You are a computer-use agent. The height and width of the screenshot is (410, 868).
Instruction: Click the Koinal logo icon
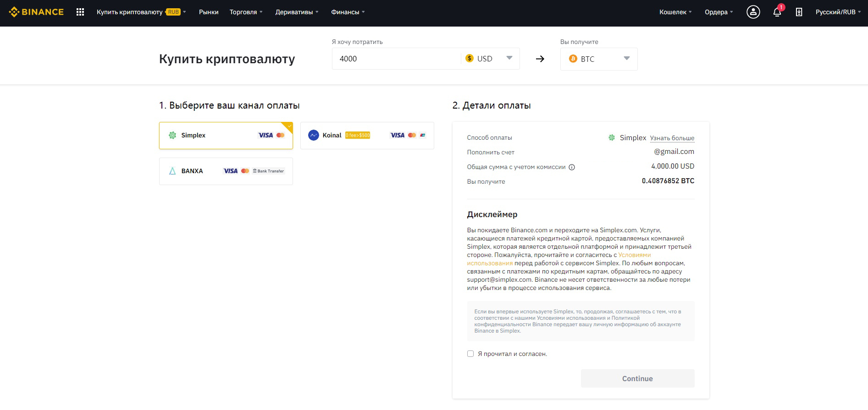click(314, 135)
